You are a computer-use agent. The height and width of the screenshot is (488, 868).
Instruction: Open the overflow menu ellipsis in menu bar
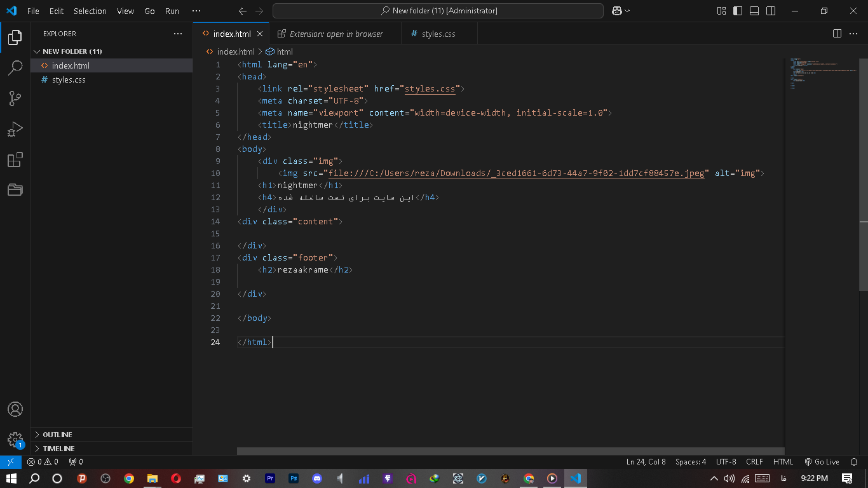point(196,11)
